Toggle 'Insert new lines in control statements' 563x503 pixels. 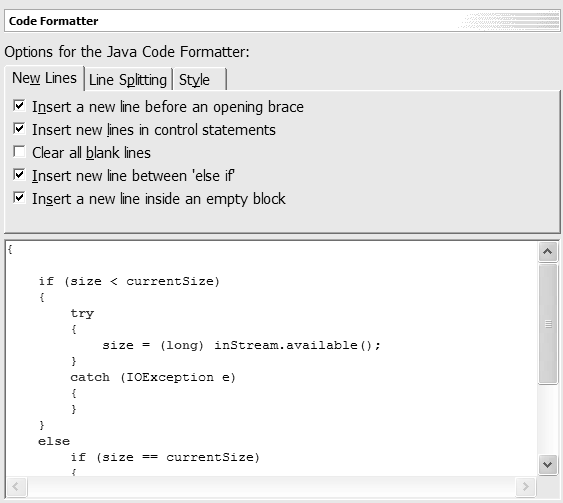click(19, 129)
